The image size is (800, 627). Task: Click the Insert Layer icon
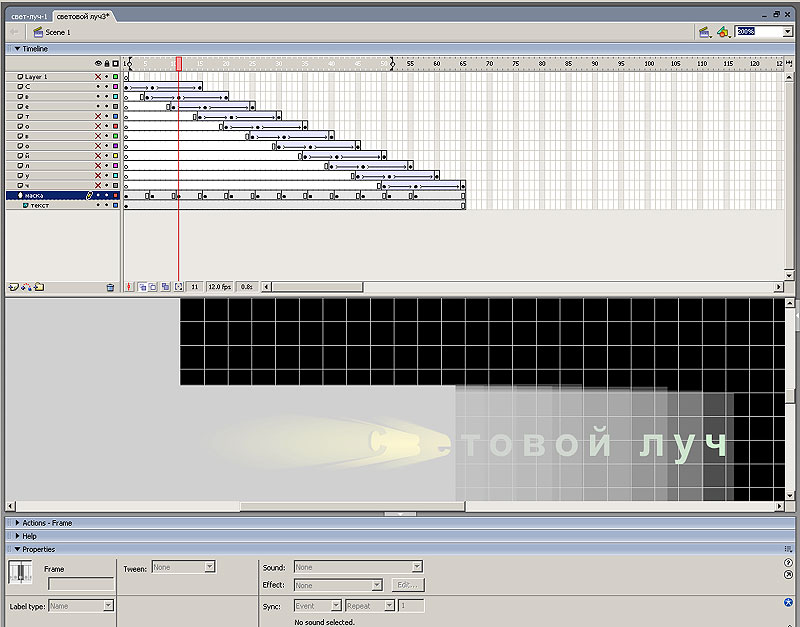[13, 287]
